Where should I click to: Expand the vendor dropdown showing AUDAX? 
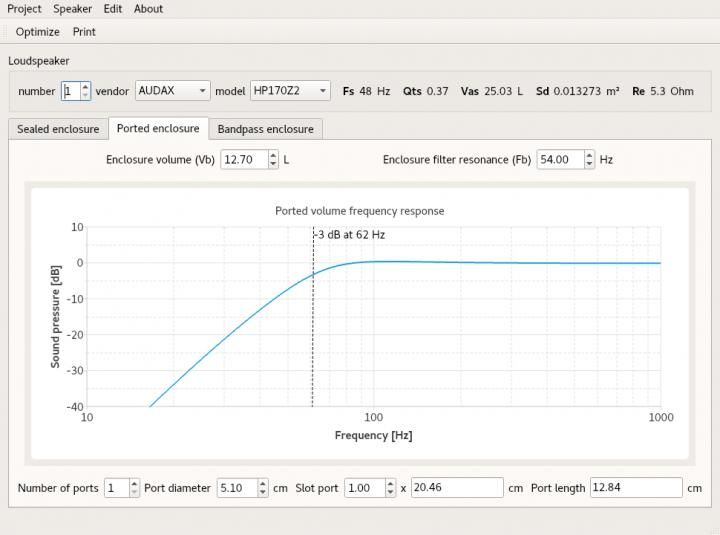(x=172, y=91)
